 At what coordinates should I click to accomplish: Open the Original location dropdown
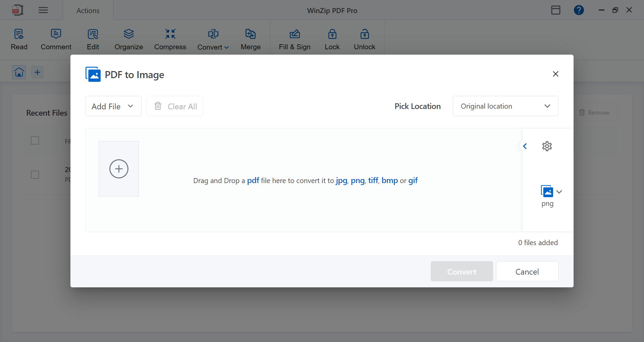pos(505,106)
